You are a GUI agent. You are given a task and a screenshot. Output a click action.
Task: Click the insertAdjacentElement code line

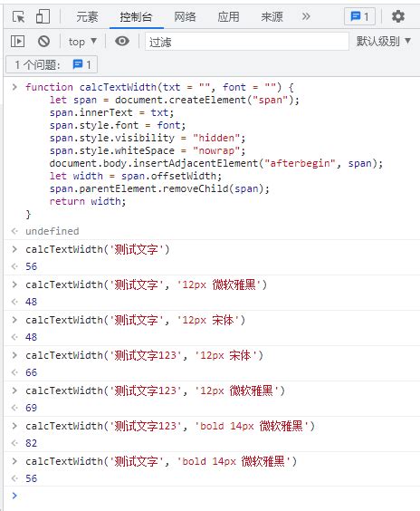pyautogui.click(x=215, y=163)
